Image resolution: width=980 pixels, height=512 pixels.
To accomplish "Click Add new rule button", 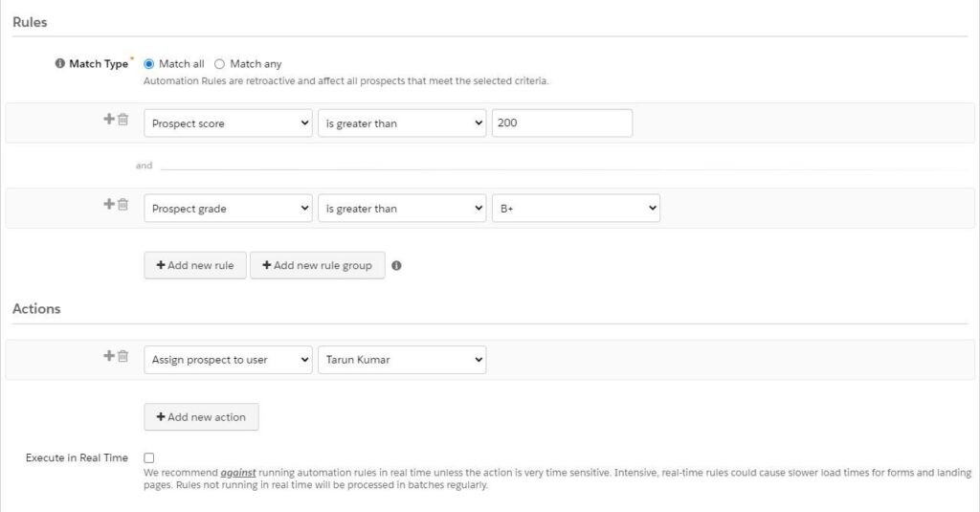I will pyautogui.click(x=195, y=265).
